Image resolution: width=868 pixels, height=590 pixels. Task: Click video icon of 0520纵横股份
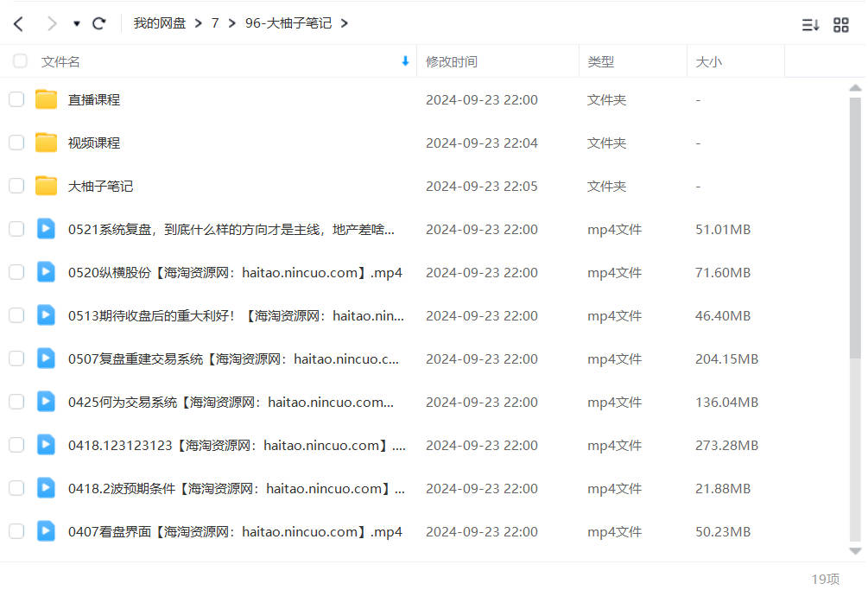(x=46, y=272)
